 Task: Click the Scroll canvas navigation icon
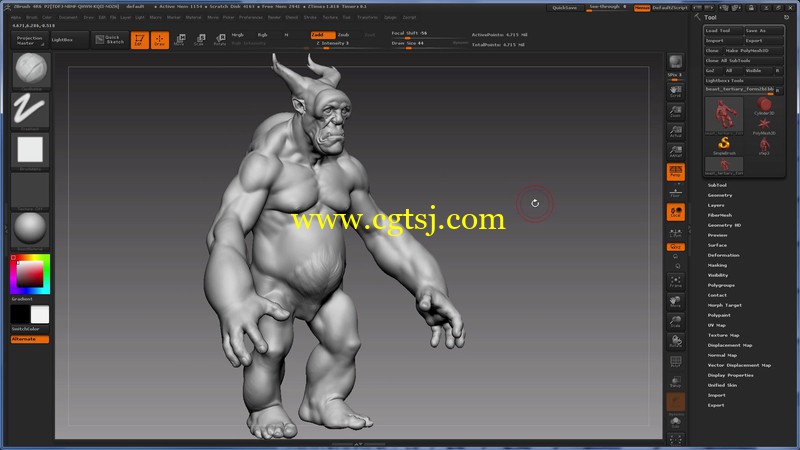676,91
